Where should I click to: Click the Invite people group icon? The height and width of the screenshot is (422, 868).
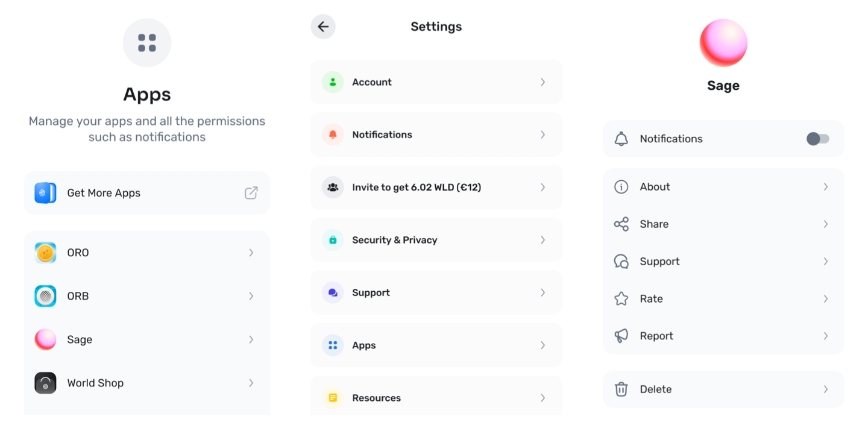point(333,187)
